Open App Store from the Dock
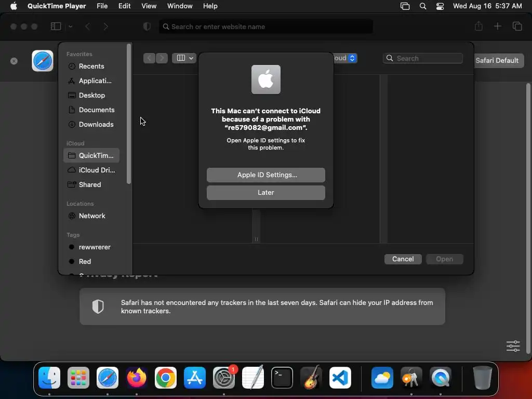532x399 pixels. pos(195,378)
